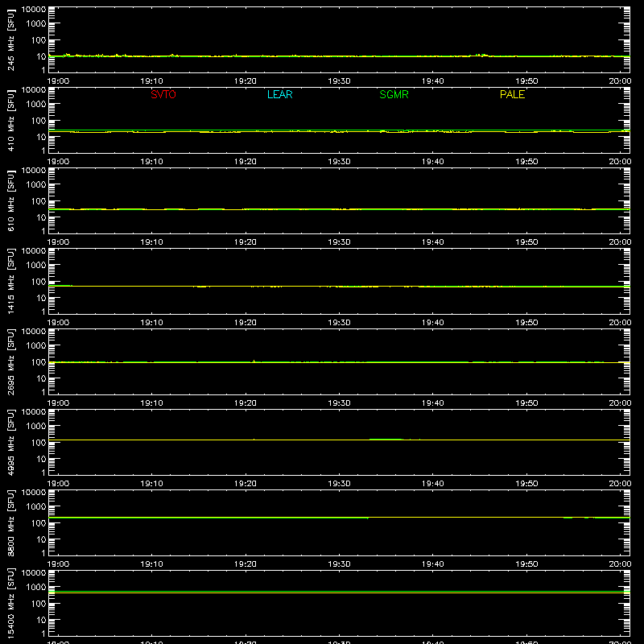Click the green upper trace in the 15400 MHz plot
The image size is (644, 644).
point(339,591)
